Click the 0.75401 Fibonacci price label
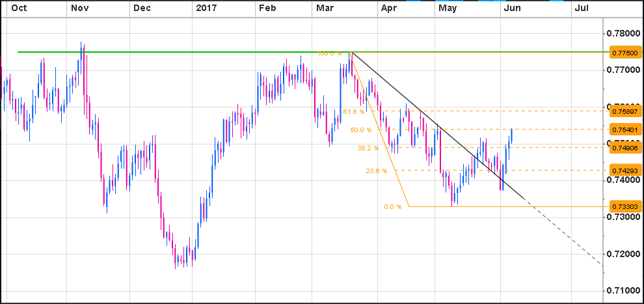 coord(624,130)
